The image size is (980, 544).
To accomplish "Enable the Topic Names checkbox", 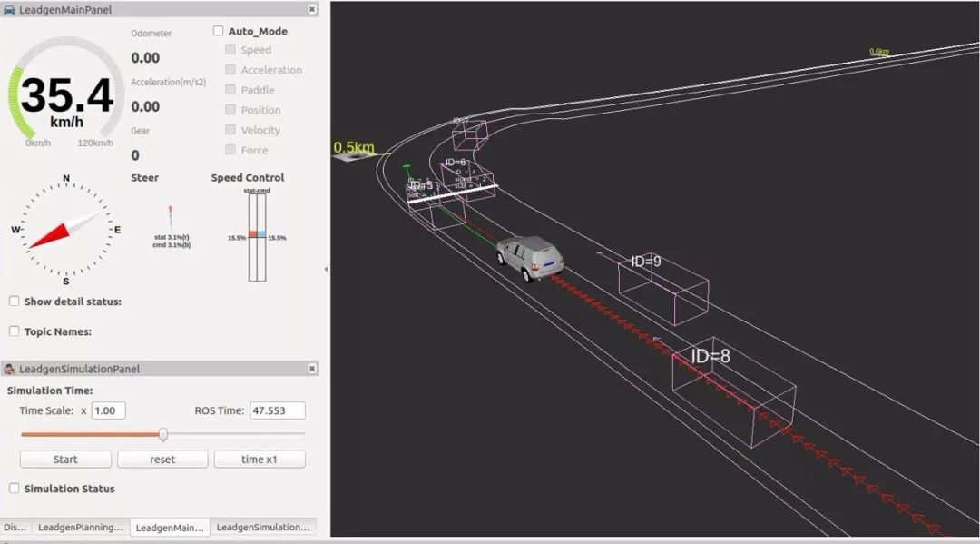I will click(x=15, y=331).
